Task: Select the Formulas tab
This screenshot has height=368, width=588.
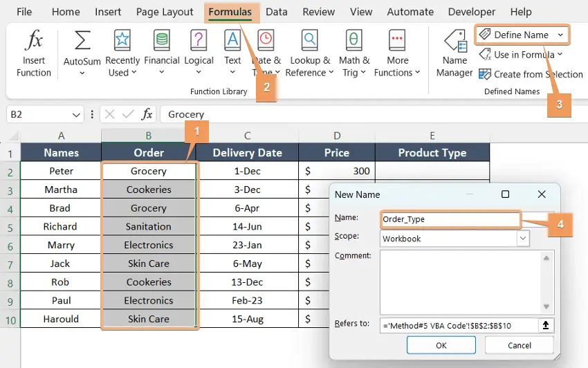Action: [230, 12]
